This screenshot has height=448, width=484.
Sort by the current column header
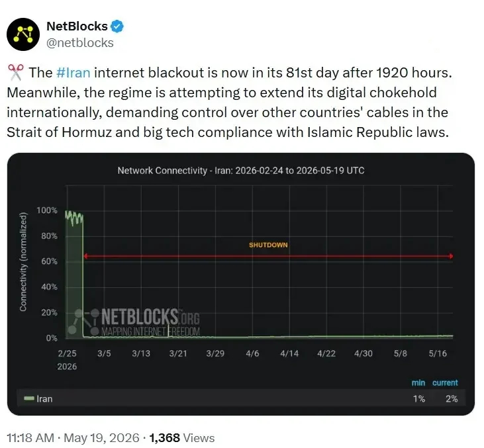[x=445, y=382]
